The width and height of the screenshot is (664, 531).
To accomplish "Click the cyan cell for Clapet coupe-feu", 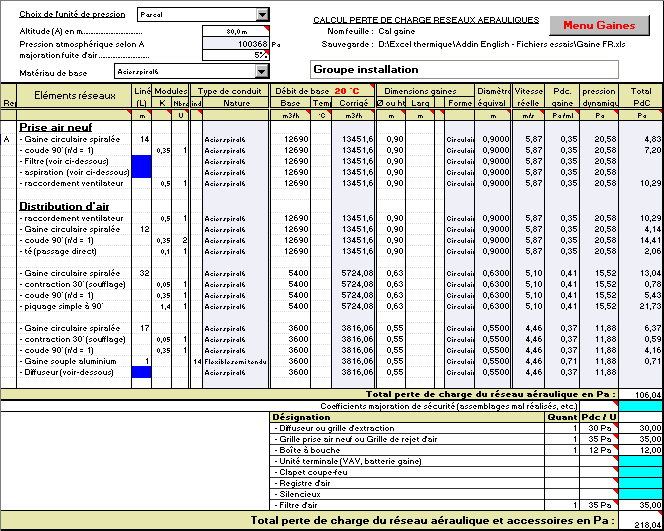I will (640, 472).
